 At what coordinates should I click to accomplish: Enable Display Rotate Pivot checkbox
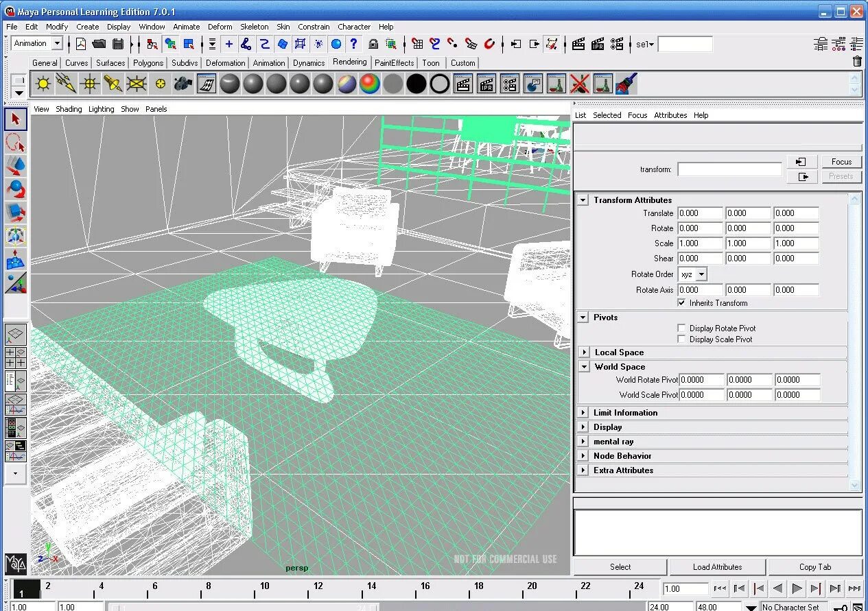click(x=681, y=328)
